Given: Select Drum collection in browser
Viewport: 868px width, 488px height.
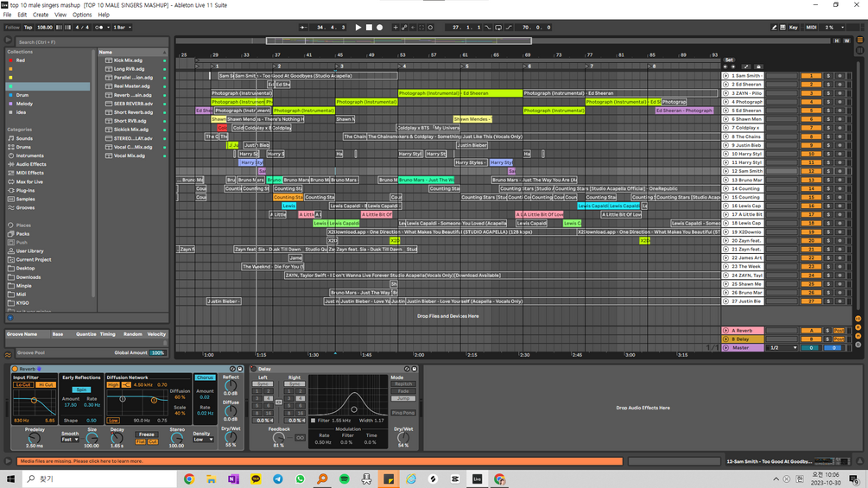Looking at the screenshot, I should (22, 95).
